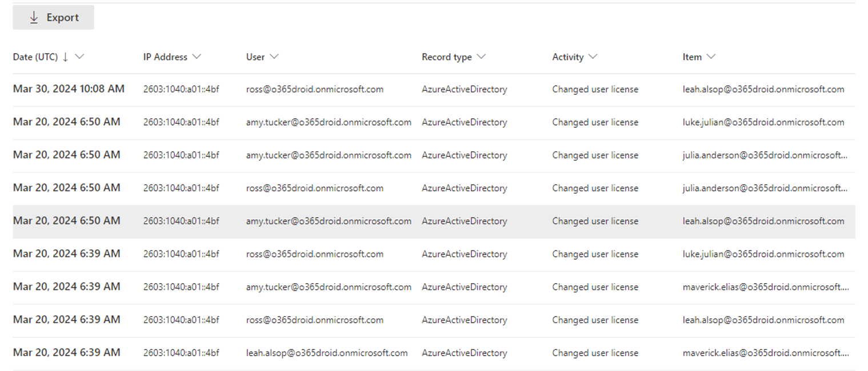Click the User column header label
Viewport: 868px width, 371px height.
coord(255,57)
